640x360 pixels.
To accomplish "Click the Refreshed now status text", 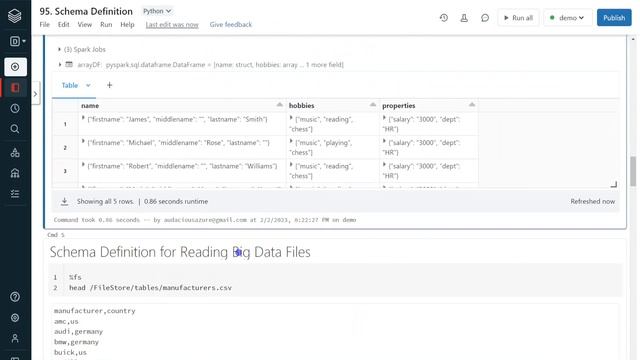I will [x=593, y=202].
